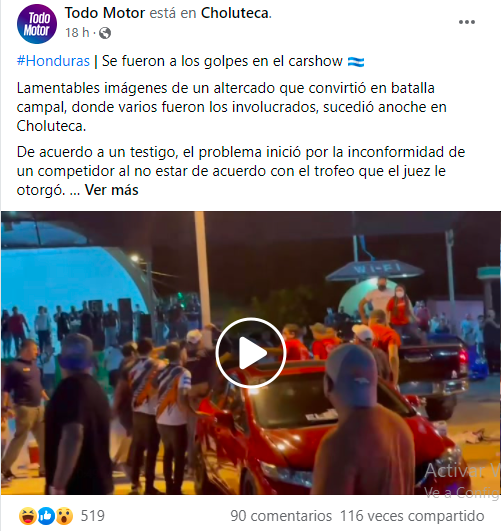
Task: Click the WI-FI umbrella in the video
Action: tap(375, 271)
